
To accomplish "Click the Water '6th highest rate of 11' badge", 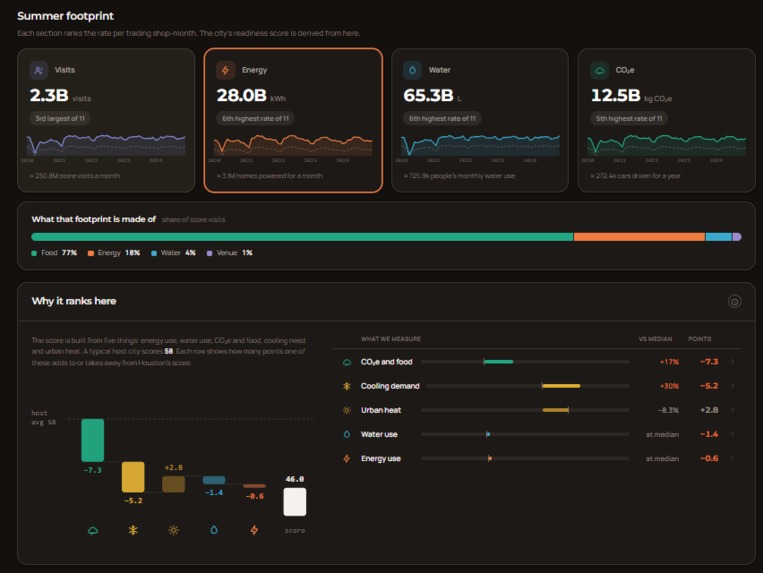I will pos(442,118).
